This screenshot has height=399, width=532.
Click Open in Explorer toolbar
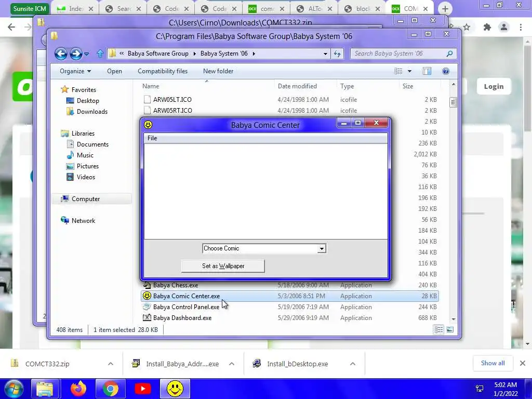[114, 71]
